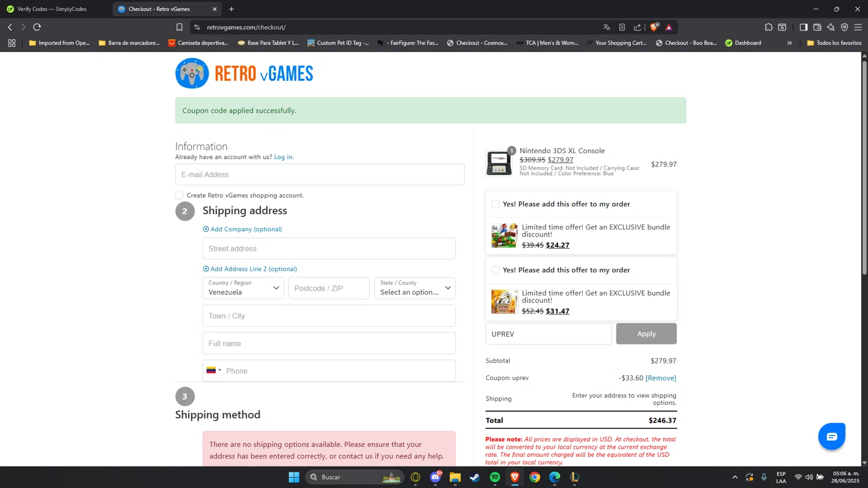
Task: Open phone country flag selector
Action: pyautogui.click(x=214, y=371)
